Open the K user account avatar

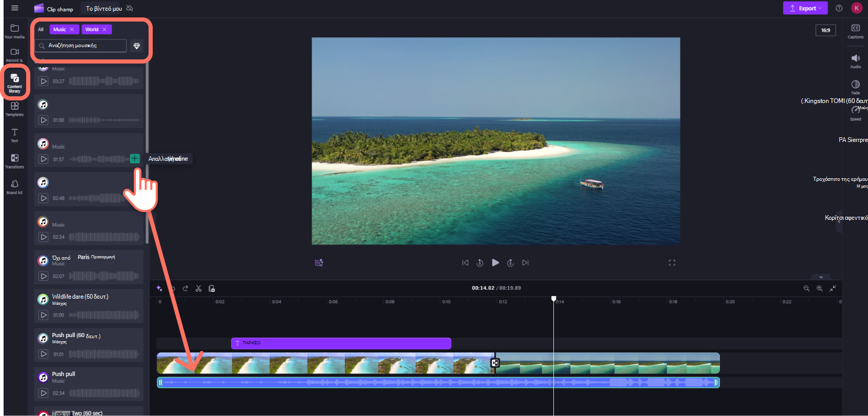coord(857,8)
